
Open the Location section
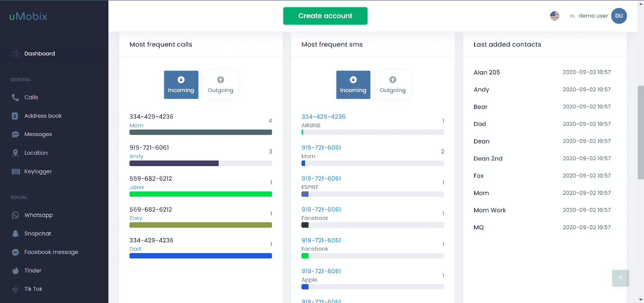click(36, 153)
